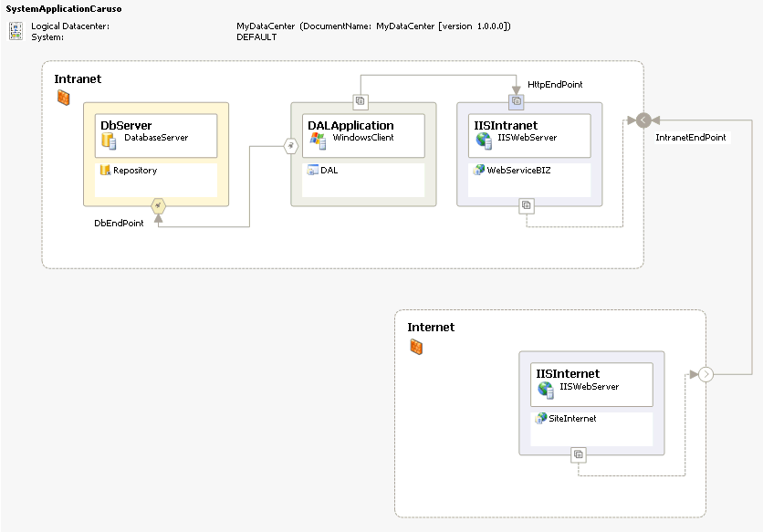Select the IISInternet web server globe icon
The image size is (763, 532).
click(x=546, y=390)
